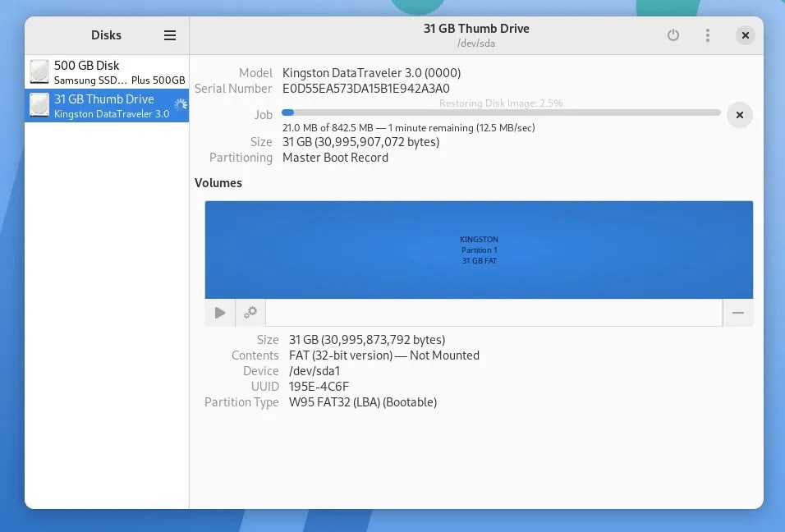Select the 500 GB Disk in the sidebar
Viewport: 785px width, 532px height.
tap(106, 71)
